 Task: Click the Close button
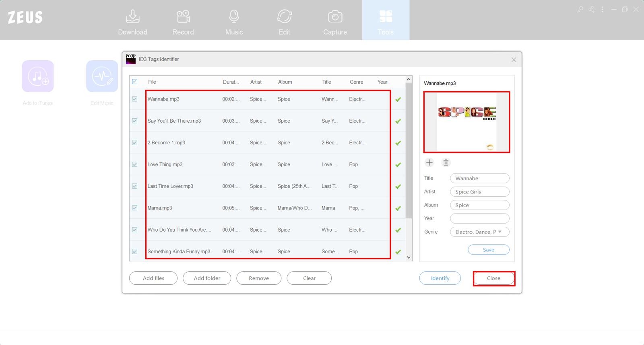click(x=494, y=278)
